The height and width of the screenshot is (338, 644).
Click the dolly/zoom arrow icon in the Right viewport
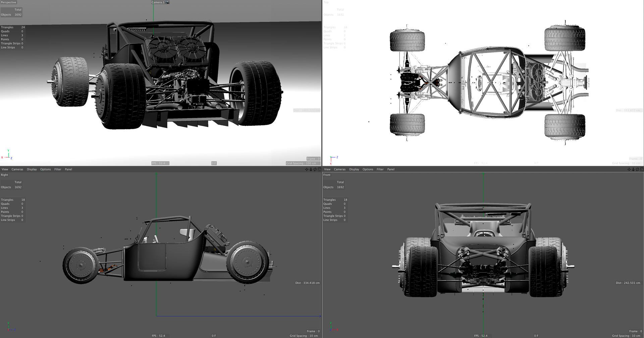(x=311, y=169)
